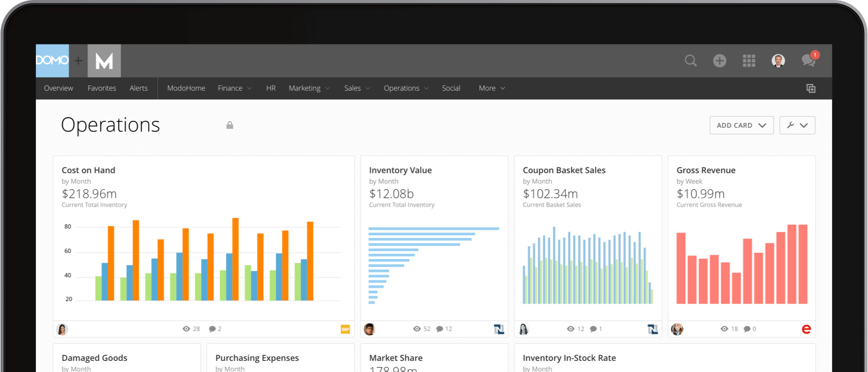This screenshot has width=868, height=372.
Task: Open comments bubble on Inventory Value card
Action: tap(439, 329)
